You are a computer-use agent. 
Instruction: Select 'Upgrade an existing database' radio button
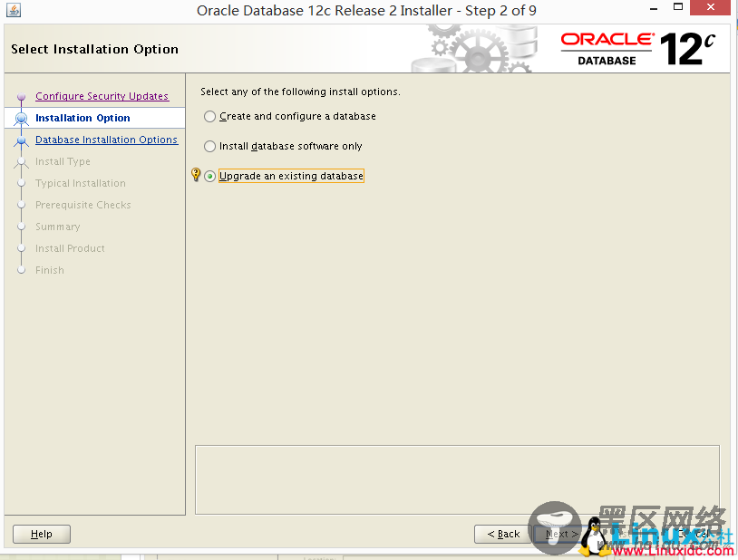point(210,177)
